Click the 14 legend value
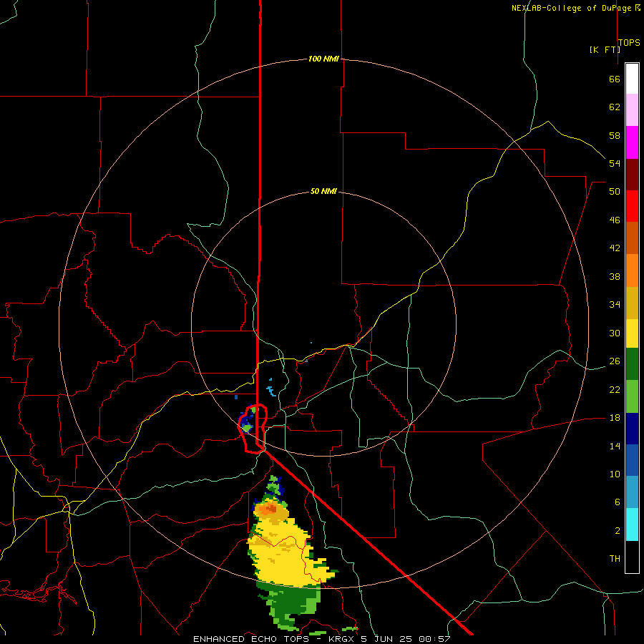This screenshot has width=644, height=644. [x=615, y=446]
